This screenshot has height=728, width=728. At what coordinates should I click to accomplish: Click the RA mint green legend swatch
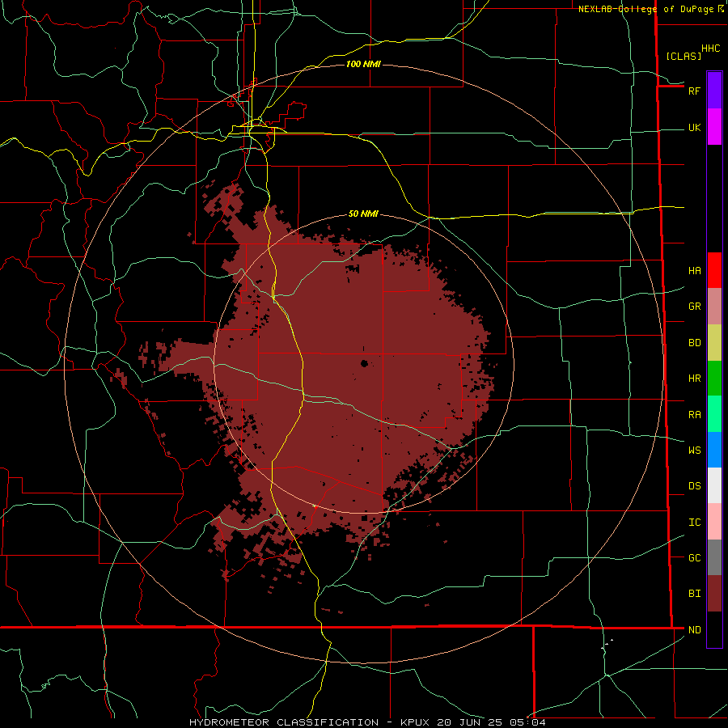[714, 414]
